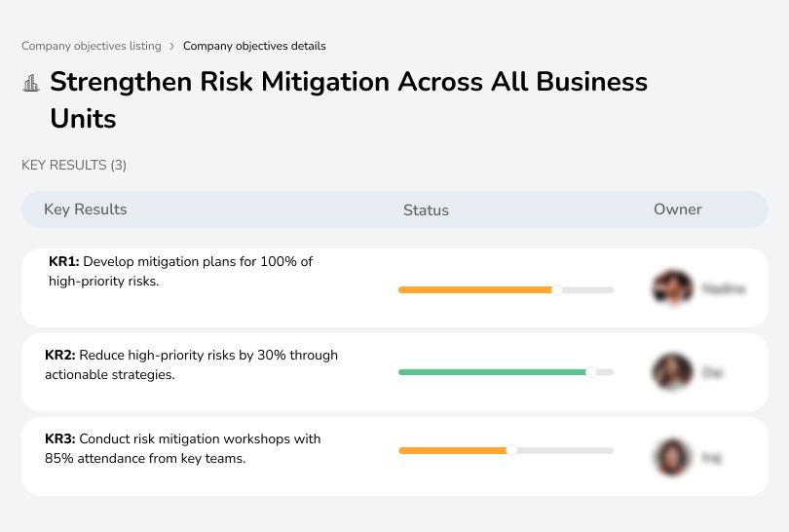Click the Key Results column header
The image size is (789, 532).
click(86, 209)
